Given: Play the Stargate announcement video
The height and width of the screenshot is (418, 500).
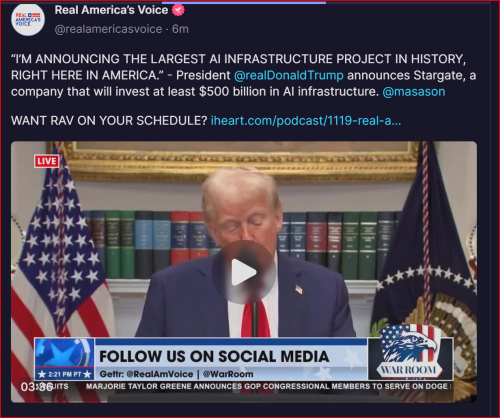Looking at the screenshot, I should point(244,272).
